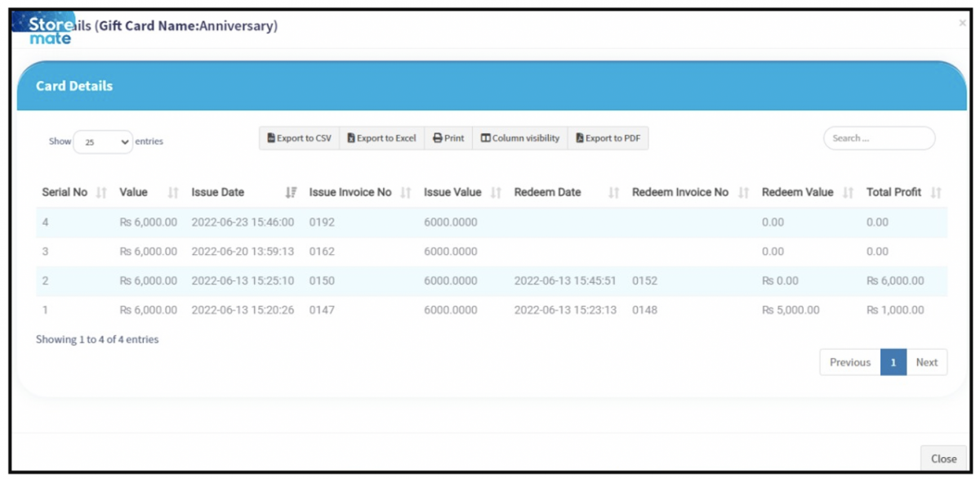The image size is (980, 479).
Task: Click issue date 2022-06-13 15:20:26
Action: 243,311
